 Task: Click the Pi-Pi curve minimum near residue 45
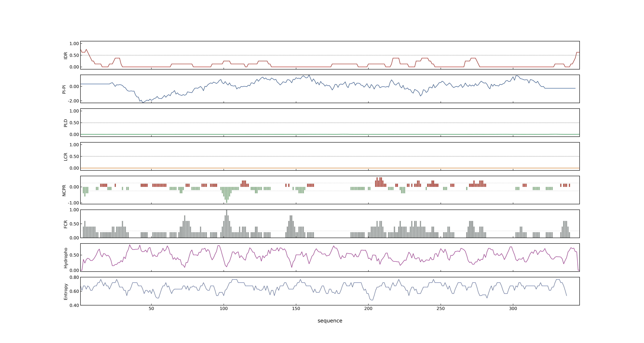[x=143, y=102]
